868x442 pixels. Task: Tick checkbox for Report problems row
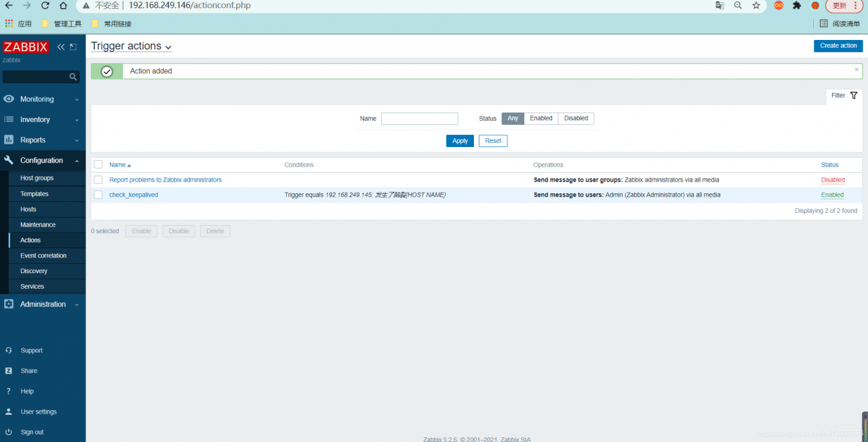click(x=98, y=180)
